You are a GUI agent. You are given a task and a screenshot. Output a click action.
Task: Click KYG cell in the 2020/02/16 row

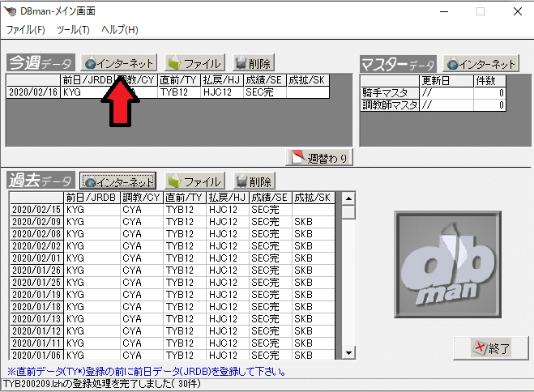pos(88,92)
